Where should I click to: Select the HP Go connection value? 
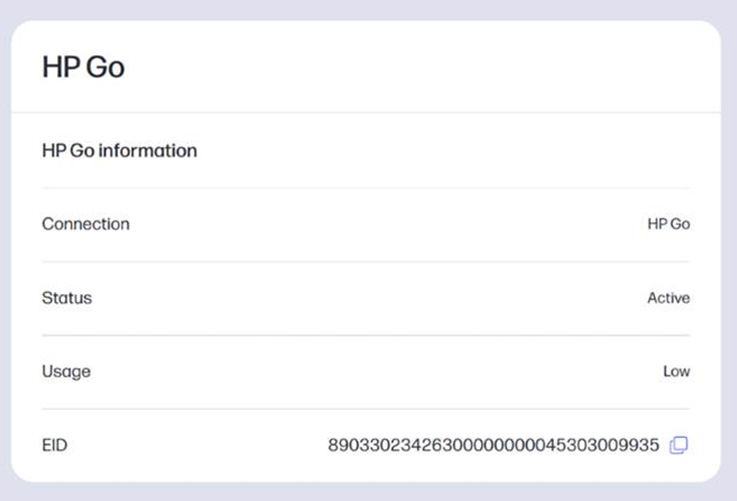(x=668, y=225)
